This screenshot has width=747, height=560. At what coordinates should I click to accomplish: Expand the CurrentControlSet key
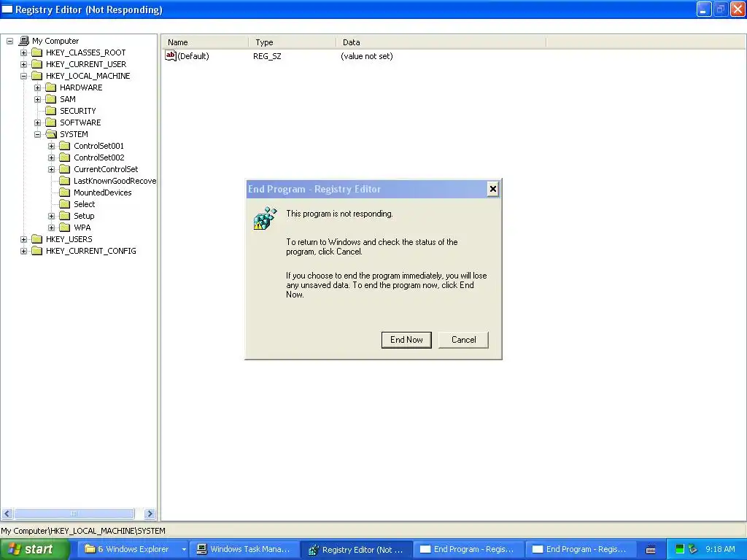(x=52, y=169)
